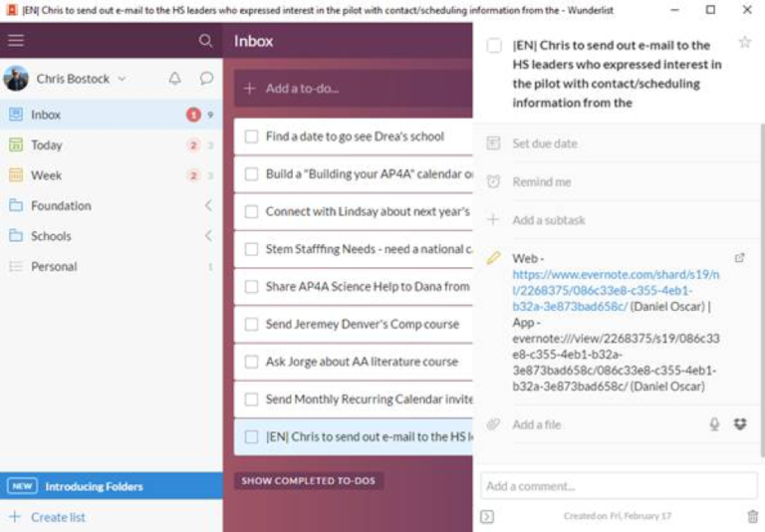765x532 pixels.
Task: Click the plus icon beside Create list
Action: [x=15, y=516]
